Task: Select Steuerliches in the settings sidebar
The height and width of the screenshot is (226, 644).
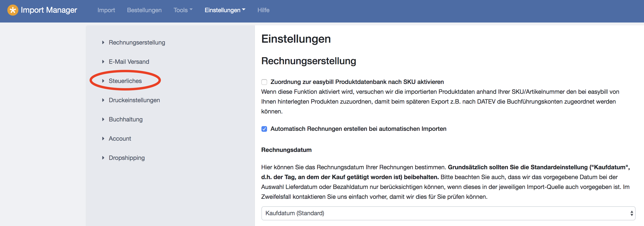Action: (125, 81)
